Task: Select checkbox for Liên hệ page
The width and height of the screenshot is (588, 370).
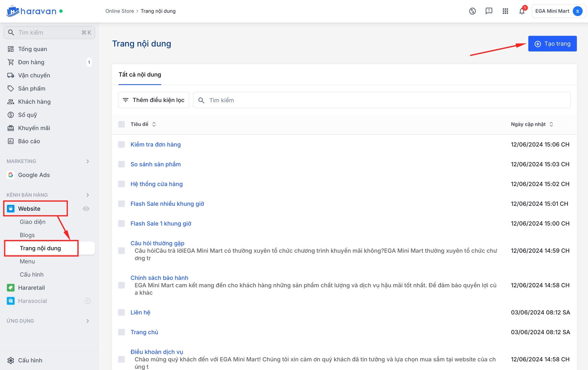Action: click(121, 312)
